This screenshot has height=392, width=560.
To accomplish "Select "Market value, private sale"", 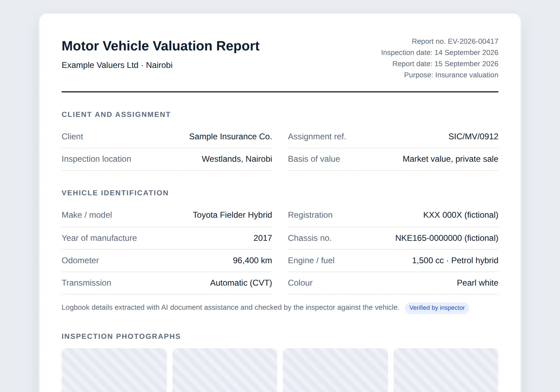I will 450,159.
